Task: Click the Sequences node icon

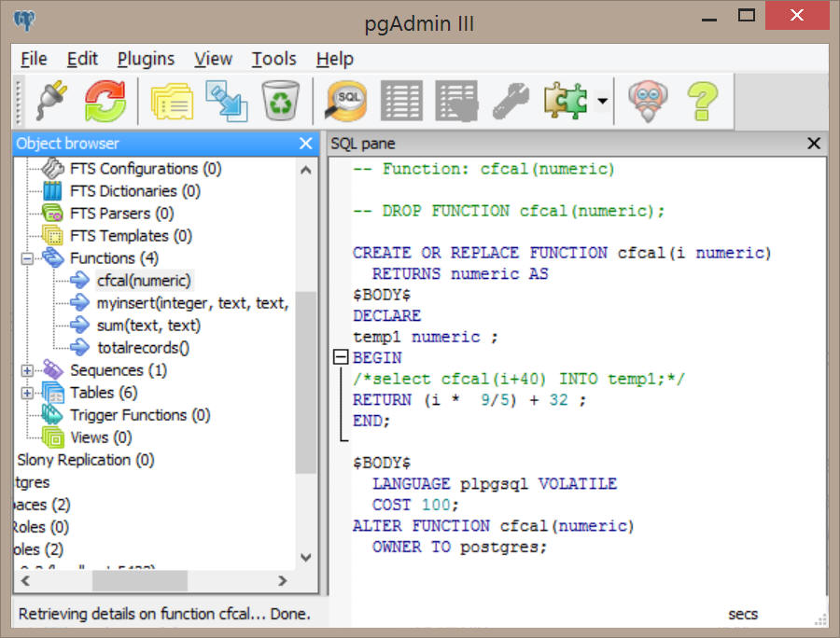Action: point(53,370)
